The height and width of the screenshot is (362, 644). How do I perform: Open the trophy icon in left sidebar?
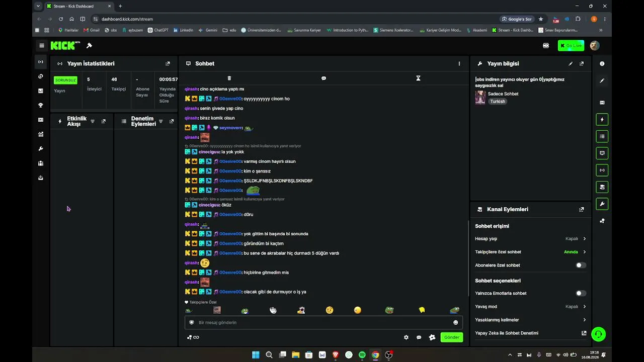click(x=41, y=106)
